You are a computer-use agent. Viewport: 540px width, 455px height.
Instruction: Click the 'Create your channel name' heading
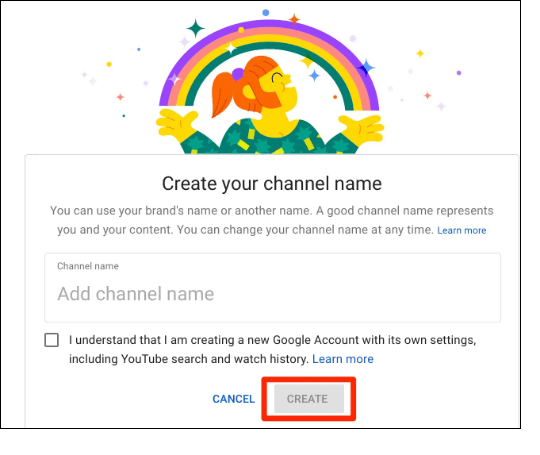(272, 184)
